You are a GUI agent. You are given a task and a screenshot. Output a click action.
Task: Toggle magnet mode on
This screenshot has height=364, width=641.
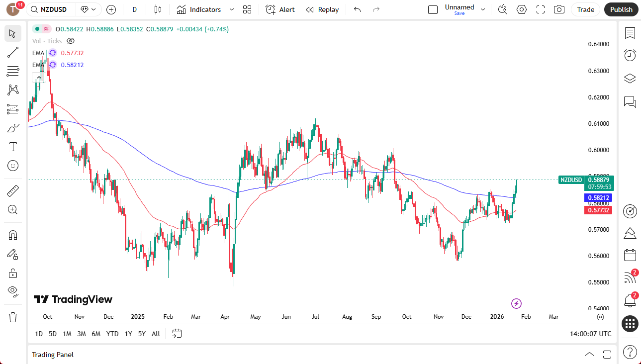point(12,234)
